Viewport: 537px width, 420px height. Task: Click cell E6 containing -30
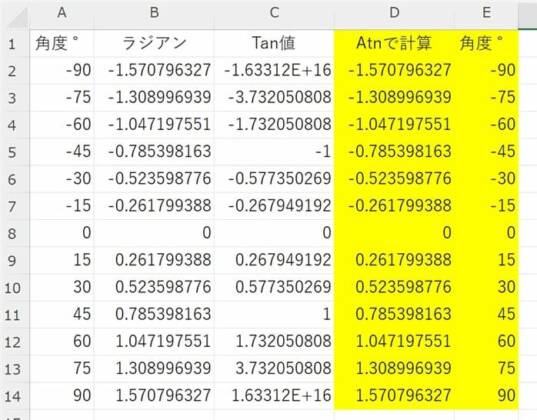click(486, 179)
